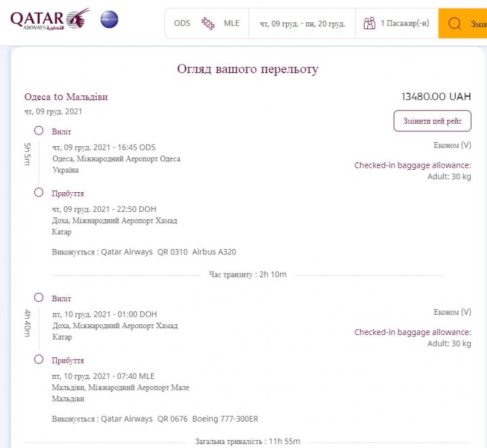Click the passengers people icon

(x=369, y=24)
